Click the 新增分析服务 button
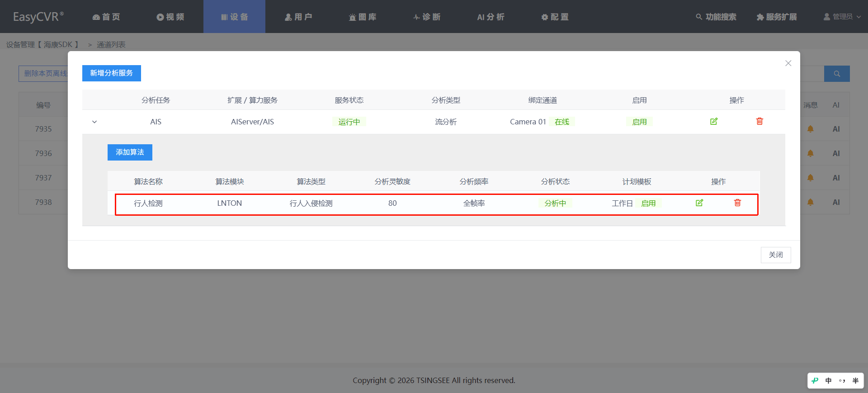Image resolution: width=868 pixels, height=393 pixels. pos(112,73)
